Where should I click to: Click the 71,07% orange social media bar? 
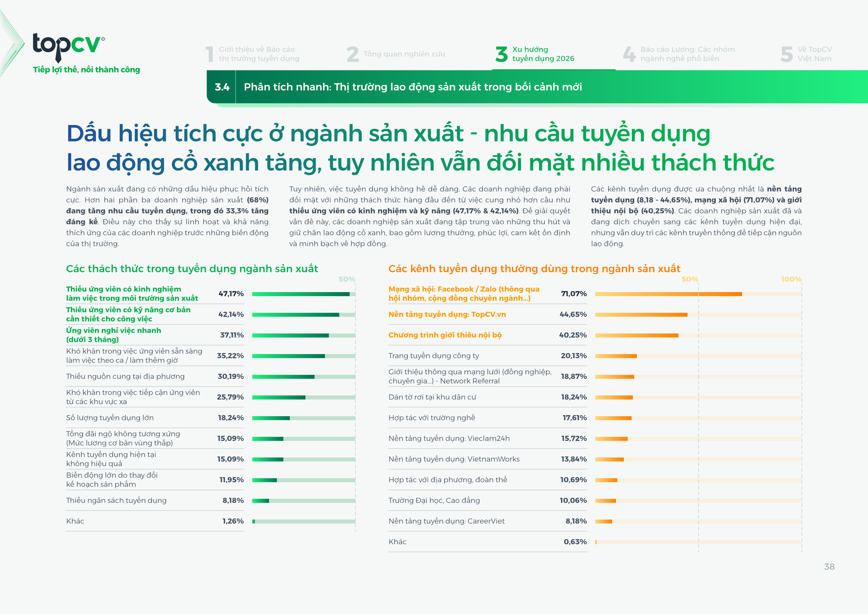(668, 294)
